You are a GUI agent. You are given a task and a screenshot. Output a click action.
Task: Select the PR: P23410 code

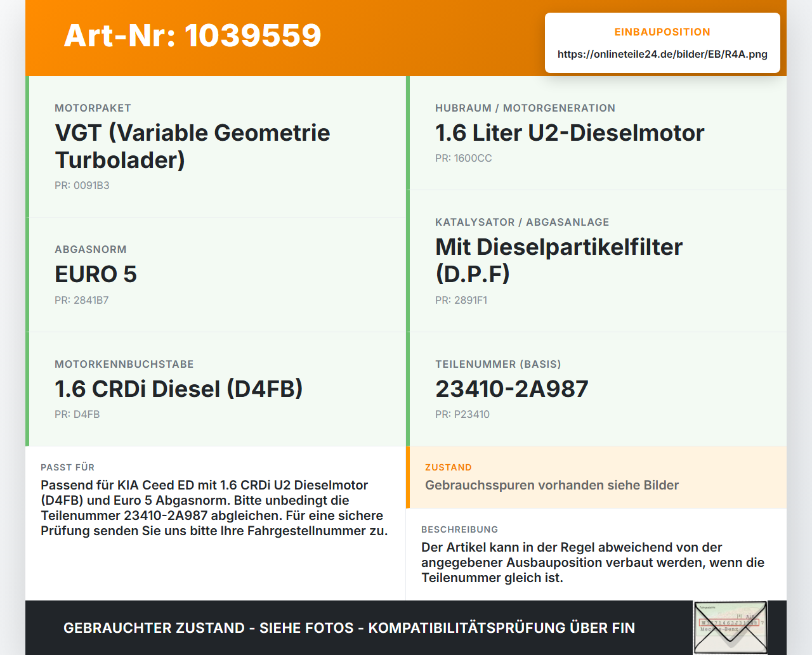point(462,415)
